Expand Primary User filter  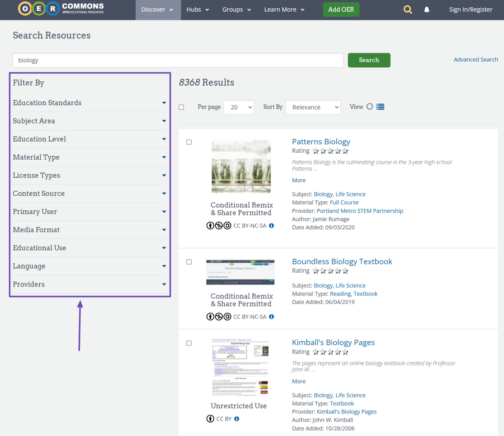pyautogui.click(x=90, y=212)
